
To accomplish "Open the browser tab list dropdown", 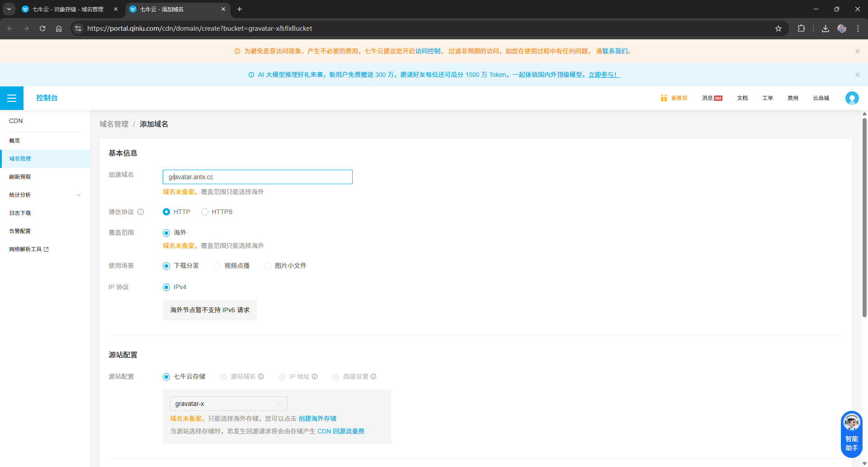I will [x=9, y=9].
